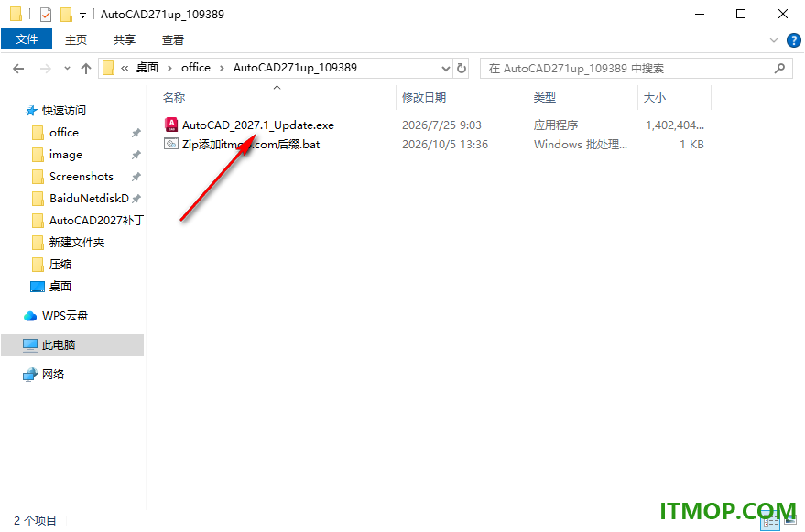Click the pin icon next to image
Viewport: 805px width, 532px height.
pyautogui.click(x=136, y=155)
